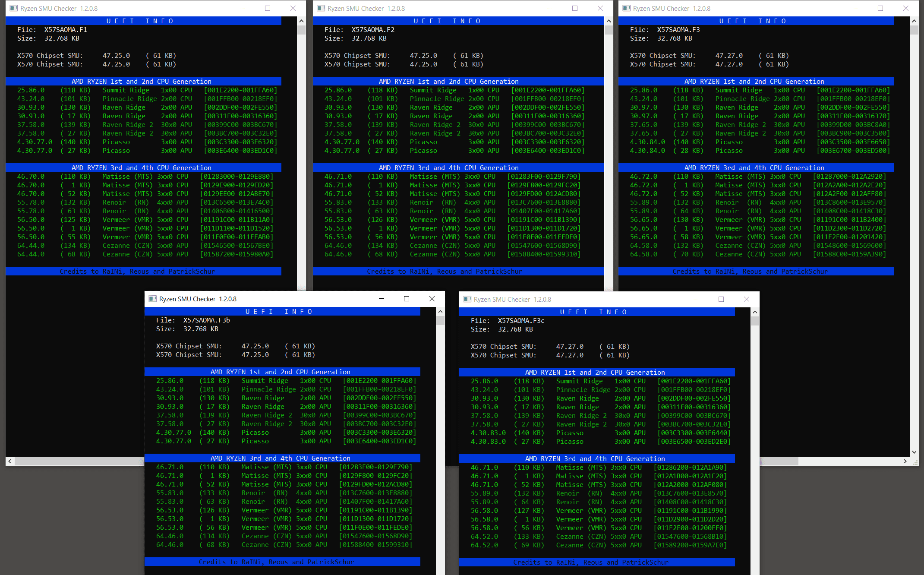Click scroll-up arrow in the X57SAOMA.F1 window

(x=301, y=21)
